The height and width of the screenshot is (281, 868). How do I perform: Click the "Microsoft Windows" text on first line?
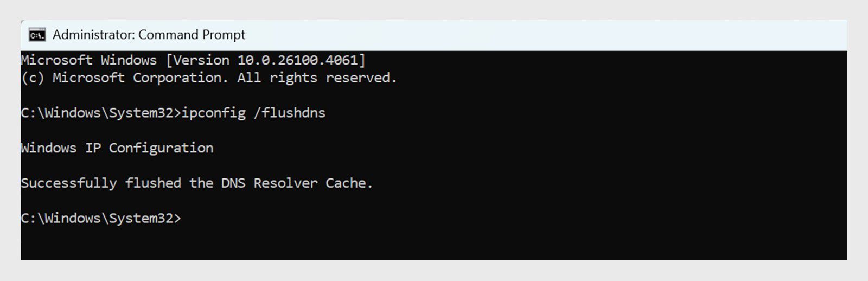[x=88, y=60]
